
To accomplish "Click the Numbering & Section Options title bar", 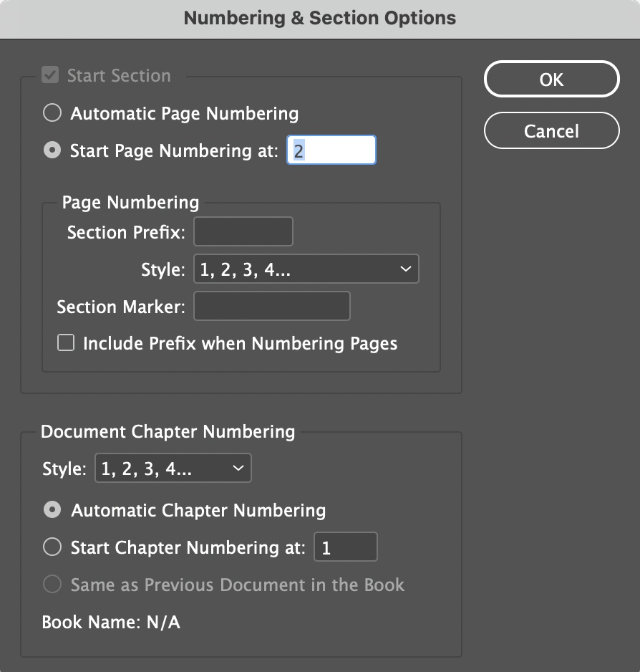I will [x=320, y=19].
